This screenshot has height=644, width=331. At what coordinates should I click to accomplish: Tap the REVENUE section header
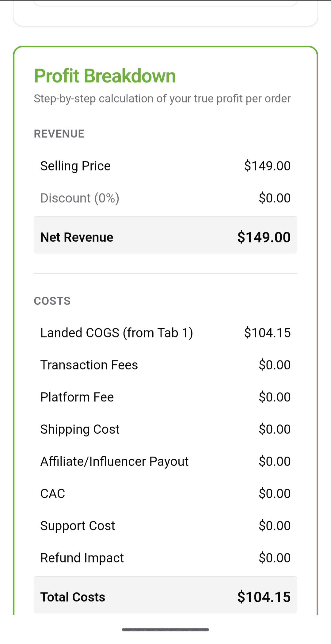click(59, 134)
